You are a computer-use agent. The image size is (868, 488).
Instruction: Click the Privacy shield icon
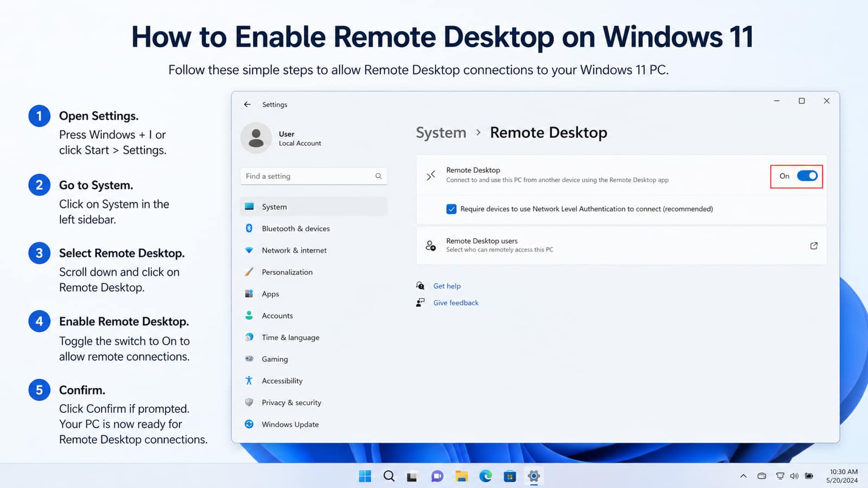coord(249,402)
